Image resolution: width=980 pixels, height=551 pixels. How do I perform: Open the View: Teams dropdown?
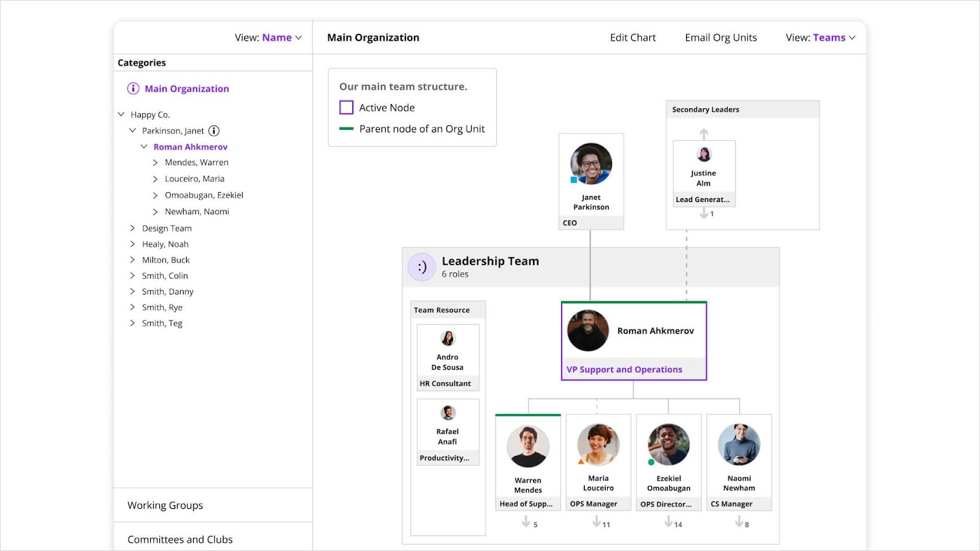tap(820, 38)
